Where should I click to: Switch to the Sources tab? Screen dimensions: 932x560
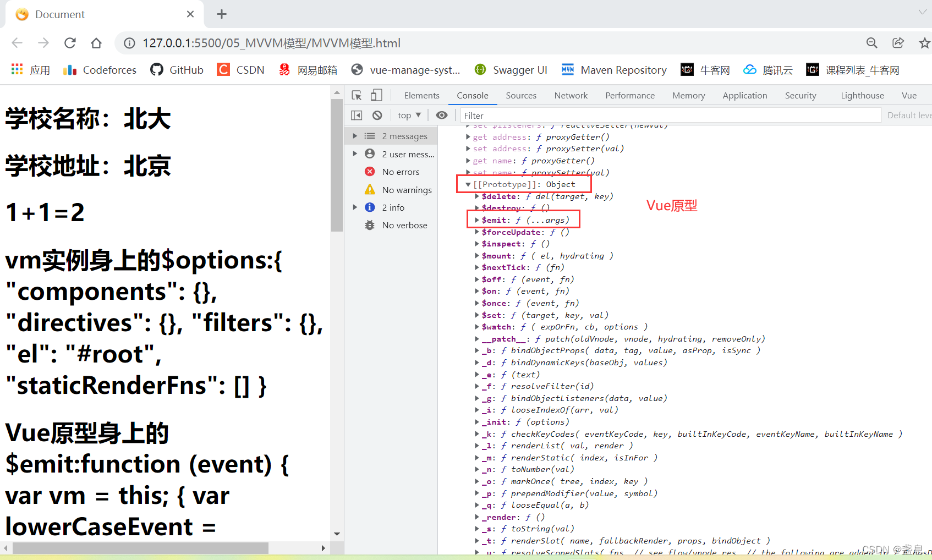521,95
